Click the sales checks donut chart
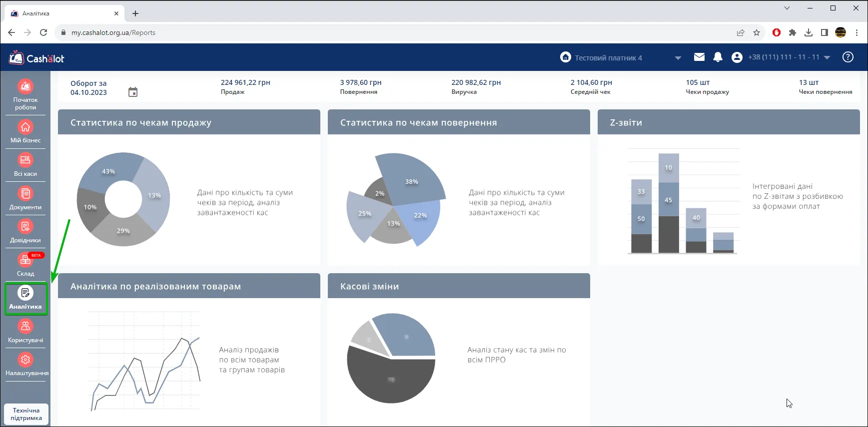868x427 pixels. (x=123, y=199)
